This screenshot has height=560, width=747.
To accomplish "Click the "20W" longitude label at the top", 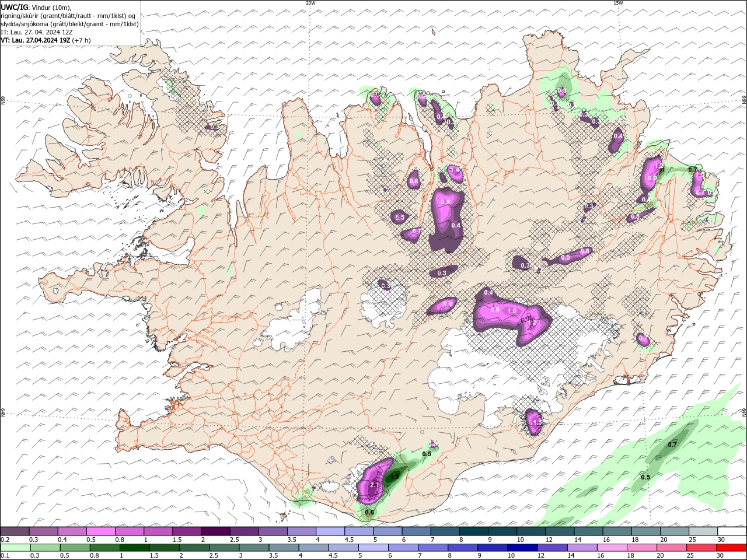I will tap(310, 3).
